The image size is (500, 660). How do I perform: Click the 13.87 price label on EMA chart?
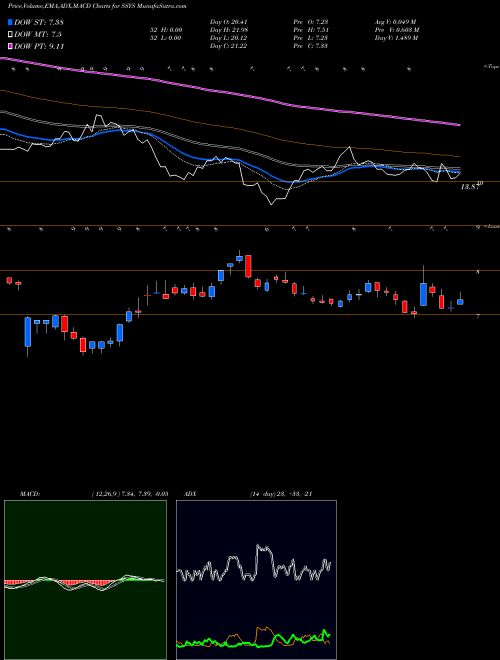[470, 187]
